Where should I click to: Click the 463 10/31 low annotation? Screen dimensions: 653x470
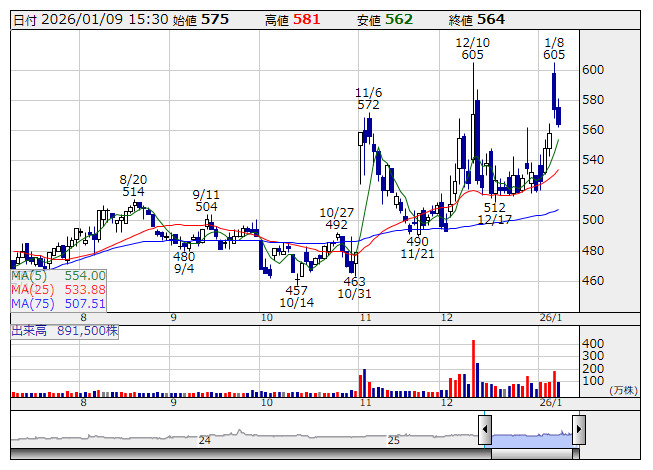(354, 288)
